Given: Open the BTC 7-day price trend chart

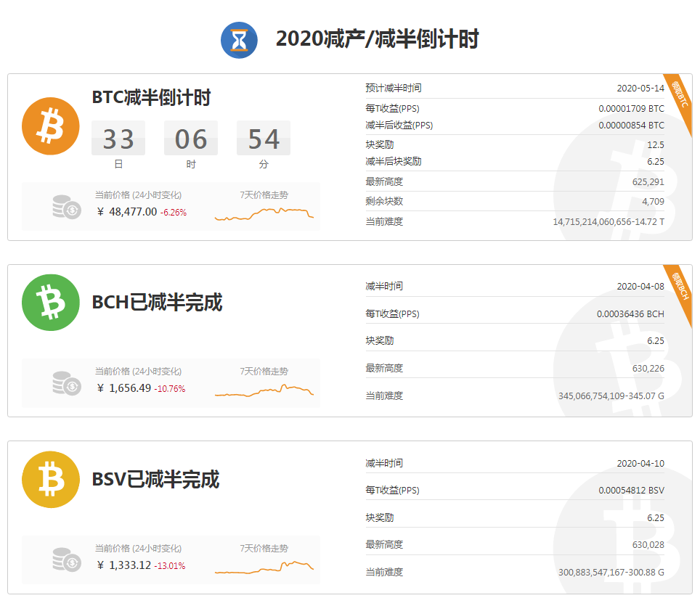Looking at the screenshot, I should tap(264, 213).
